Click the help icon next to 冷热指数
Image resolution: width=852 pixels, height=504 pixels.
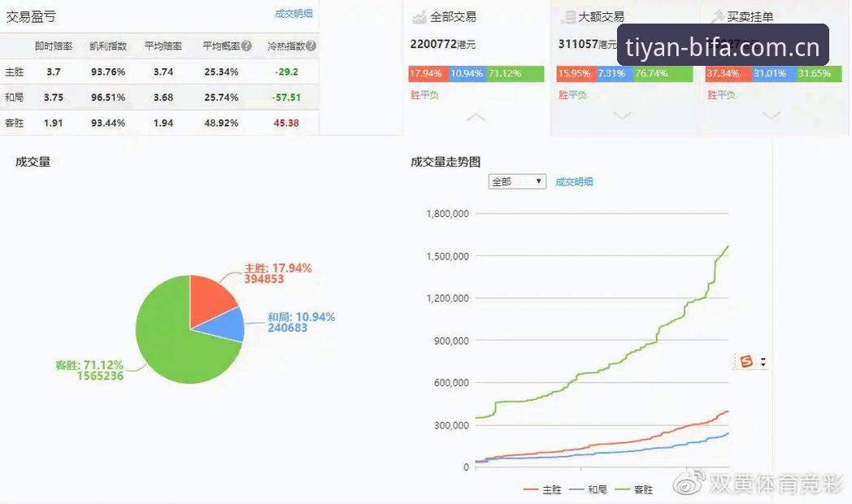[311, 46]
